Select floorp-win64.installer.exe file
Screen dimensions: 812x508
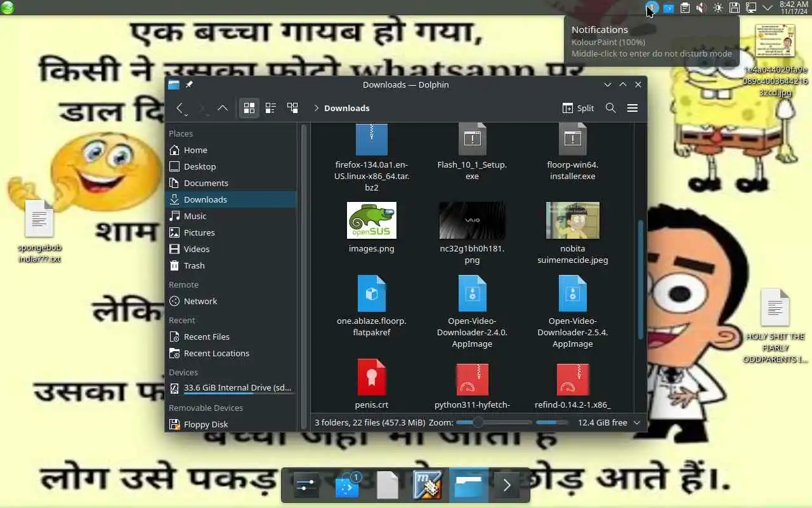(x=572, y=152)
